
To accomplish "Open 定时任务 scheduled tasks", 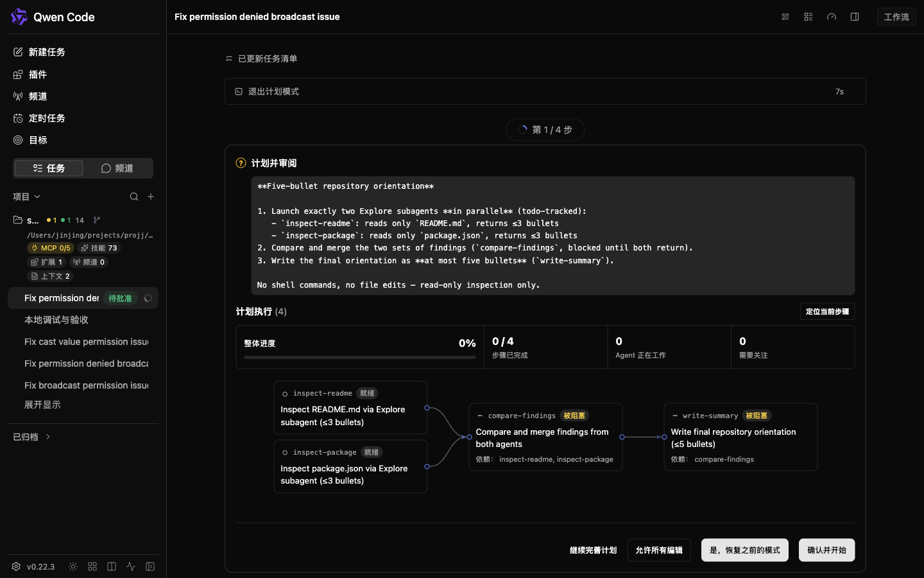I will 39,118.
